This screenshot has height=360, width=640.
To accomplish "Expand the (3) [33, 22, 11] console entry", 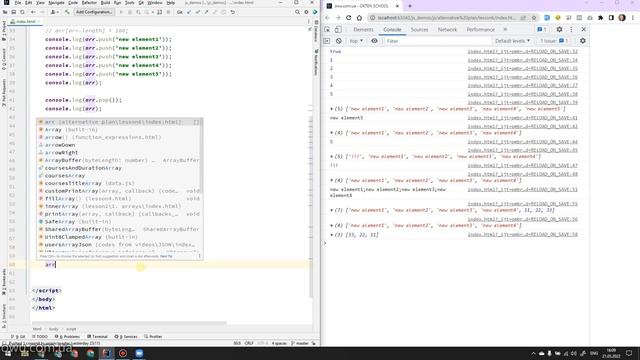I will click(x=331, y=235).
